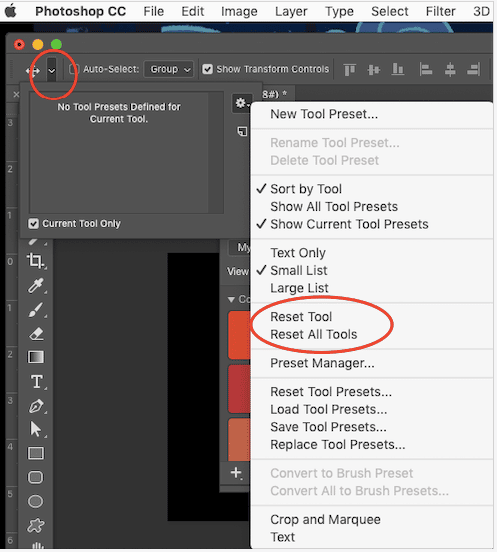This screenshot has width=497, height=552.
Task: Align horizontal centers icon
Action: 450,69
